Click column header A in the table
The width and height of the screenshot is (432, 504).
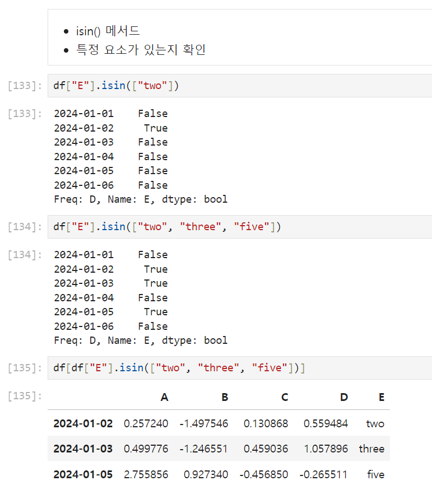click(x=164, y=398)
